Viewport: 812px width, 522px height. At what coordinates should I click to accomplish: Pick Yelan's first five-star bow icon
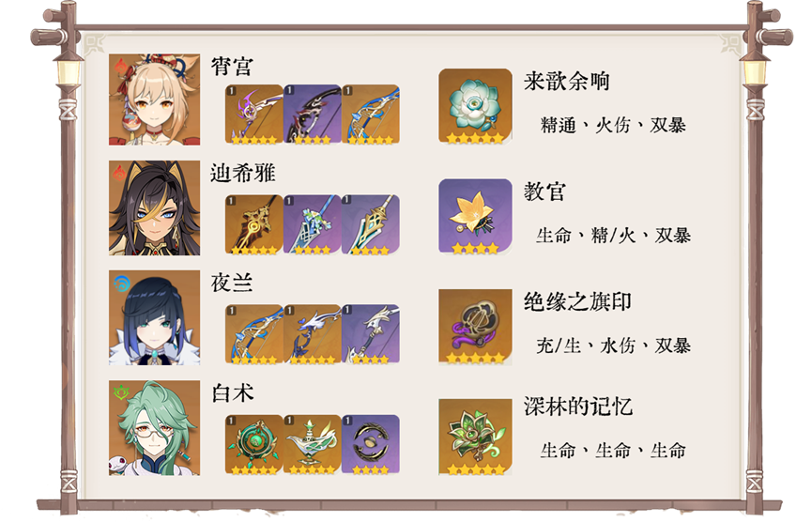pos(254,334)
